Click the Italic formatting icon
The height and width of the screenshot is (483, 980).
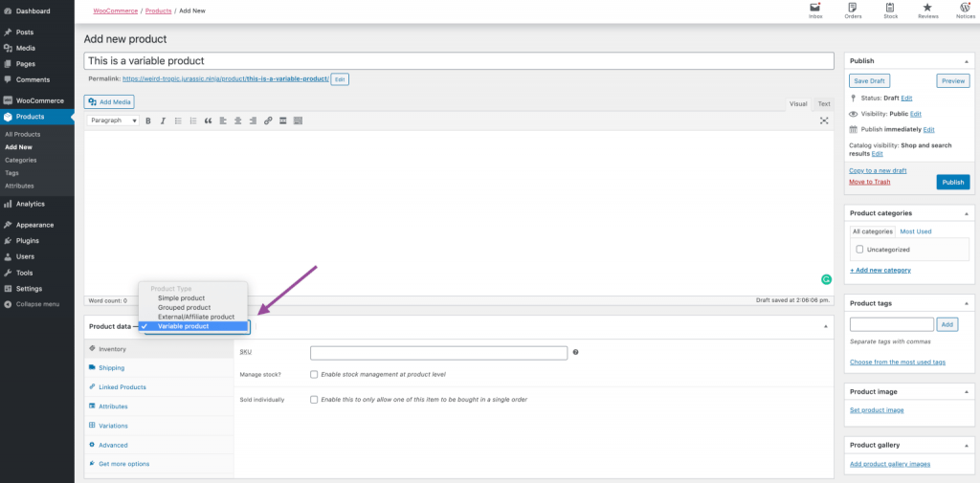tap(164, 121)
